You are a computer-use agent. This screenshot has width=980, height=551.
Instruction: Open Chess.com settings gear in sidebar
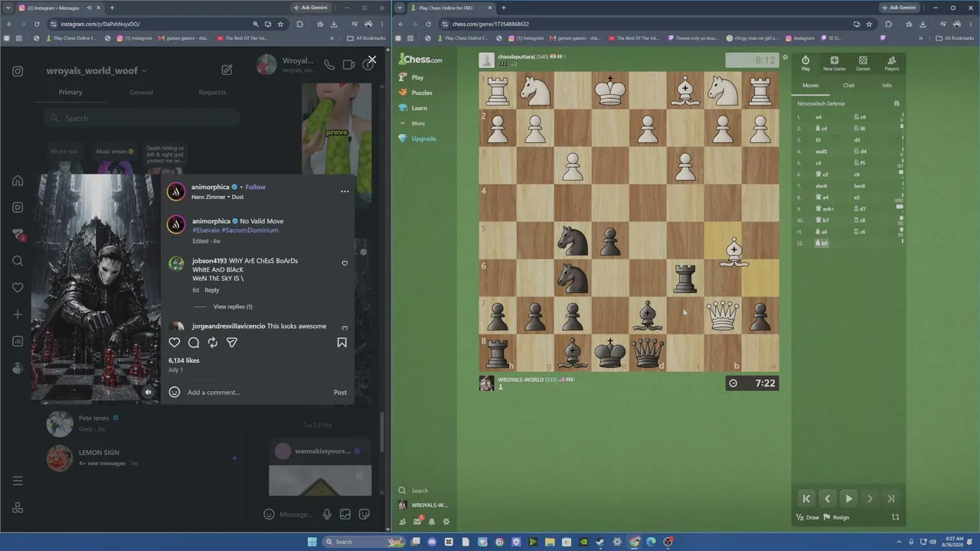[446, 522]
